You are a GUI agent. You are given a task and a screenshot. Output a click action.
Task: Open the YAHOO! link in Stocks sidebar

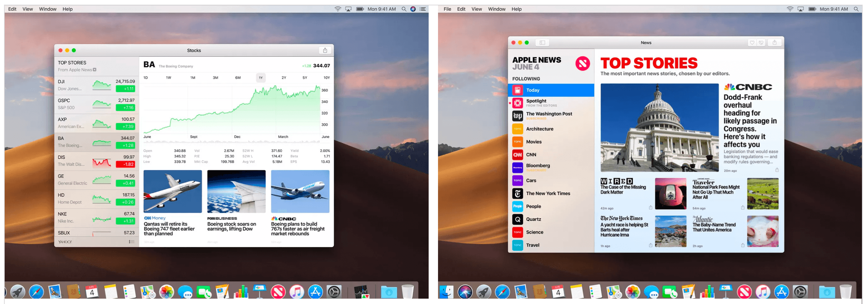tap(65, 242)
